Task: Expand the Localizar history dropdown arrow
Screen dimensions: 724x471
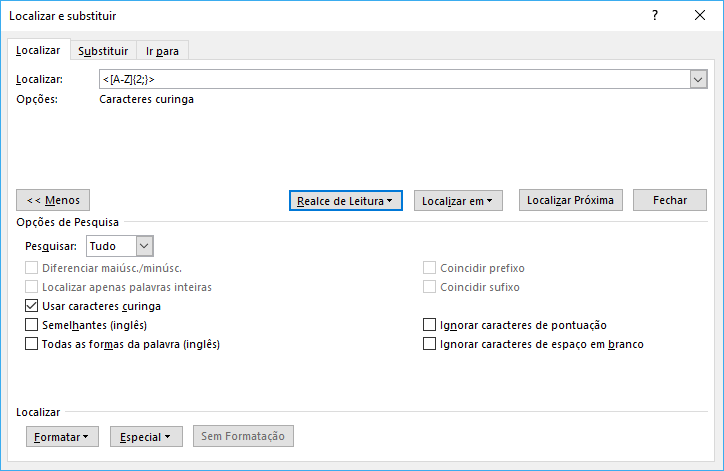Action: (698, 79)
